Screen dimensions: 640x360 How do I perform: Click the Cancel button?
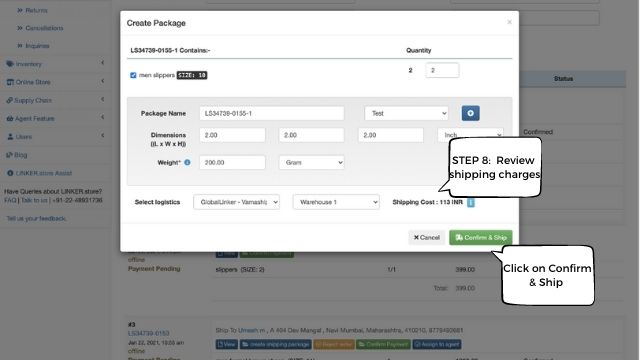coord(427,238)
